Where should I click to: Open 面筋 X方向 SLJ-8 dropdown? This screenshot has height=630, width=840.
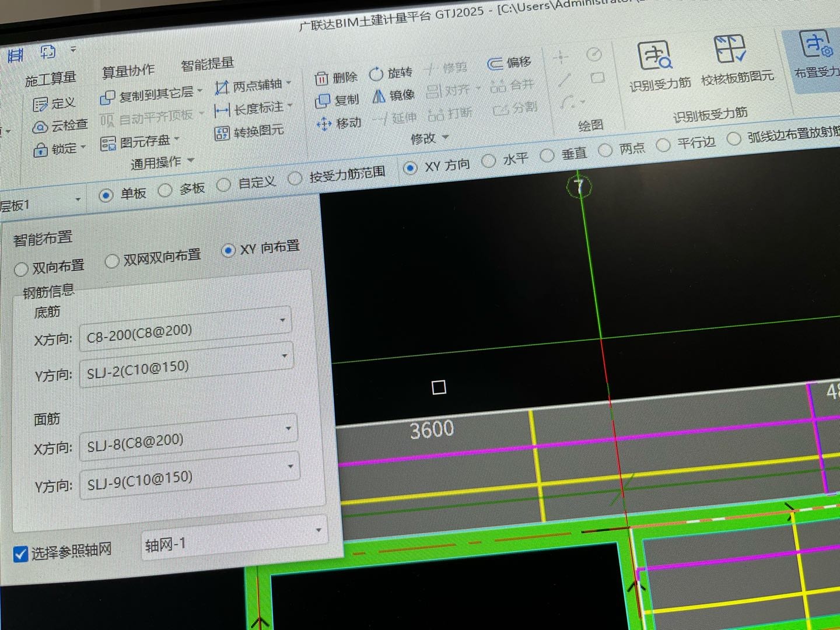tap(188, 439)
